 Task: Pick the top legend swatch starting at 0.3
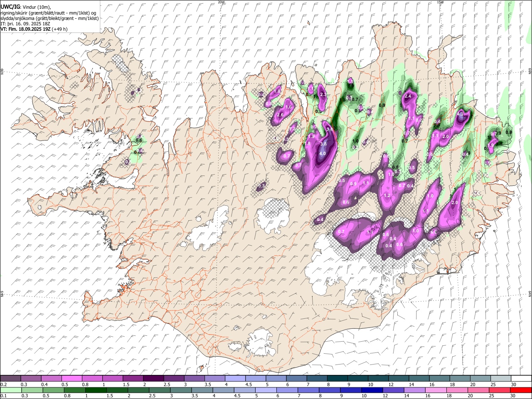click(x=31, y=379)
